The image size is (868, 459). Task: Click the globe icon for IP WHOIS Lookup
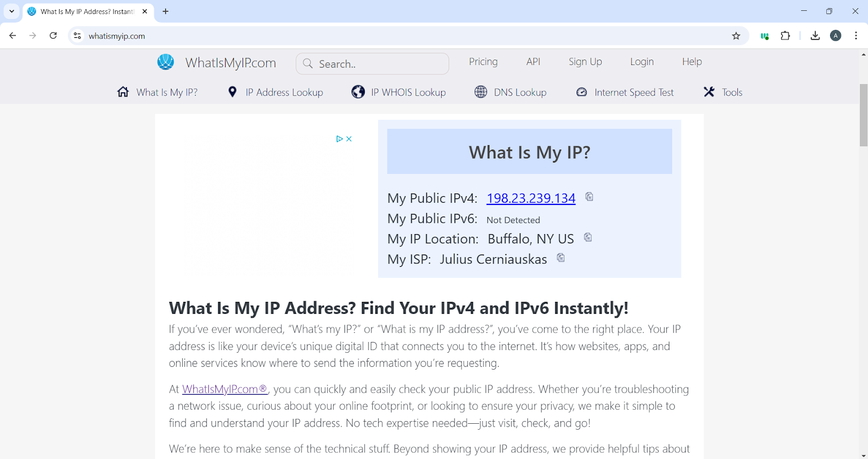[358, 92]
